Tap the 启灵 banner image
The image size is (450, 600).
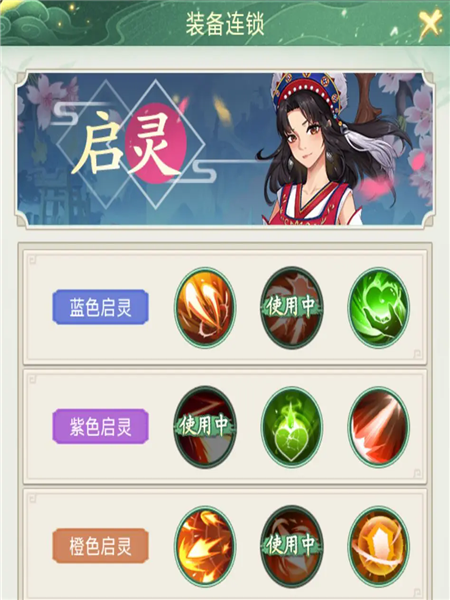pos(225,149)
